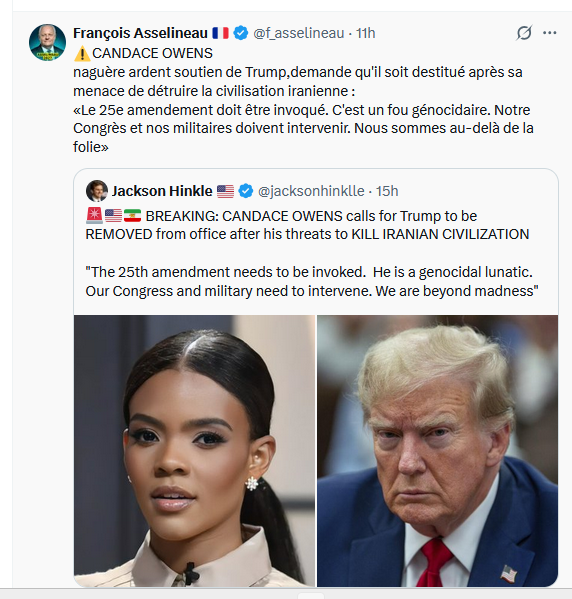572x599 pixels.
Task: Click the French flag emoji by the author name
Action: coord(220,33)
